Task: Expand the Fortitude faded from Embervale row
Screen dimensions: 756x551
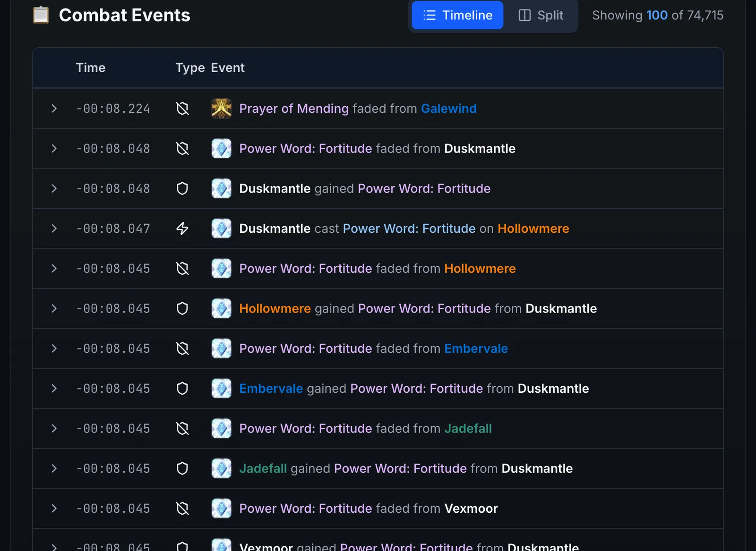Action: 54,348
